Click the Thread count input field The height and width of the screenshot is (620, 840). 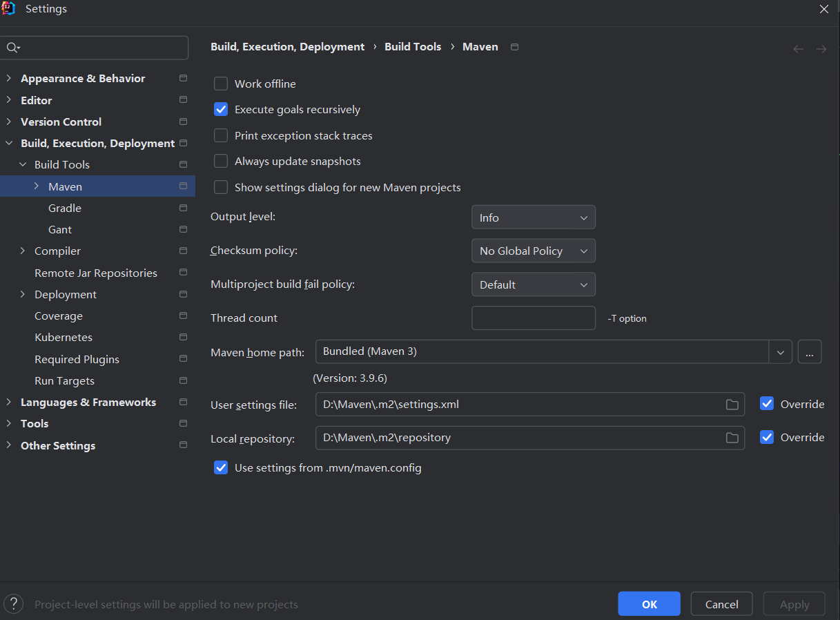pos(533,318)
